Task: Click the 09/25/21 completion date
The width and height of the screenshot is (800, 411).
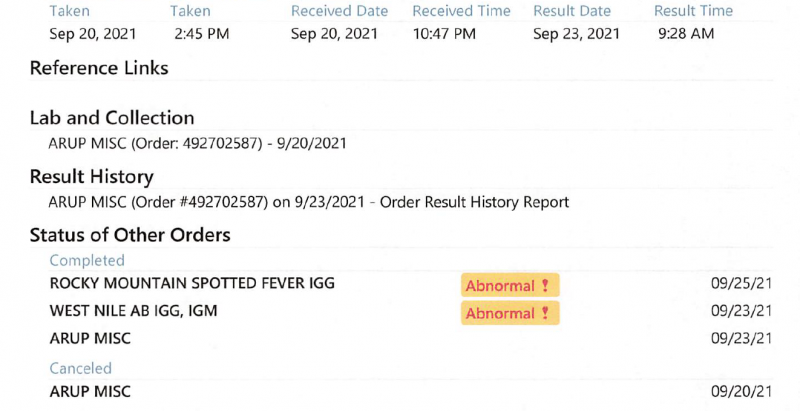Action: tap(741, 283)
